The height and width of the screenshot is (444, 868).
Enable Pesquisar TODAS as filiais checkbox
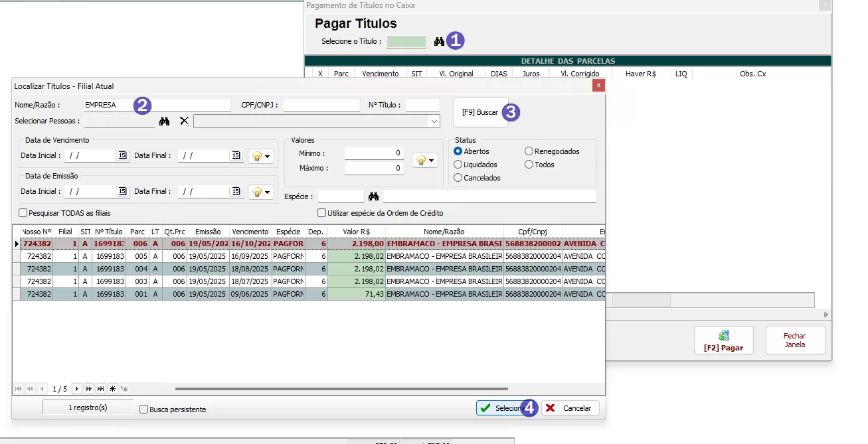click(x=23, y=213)
